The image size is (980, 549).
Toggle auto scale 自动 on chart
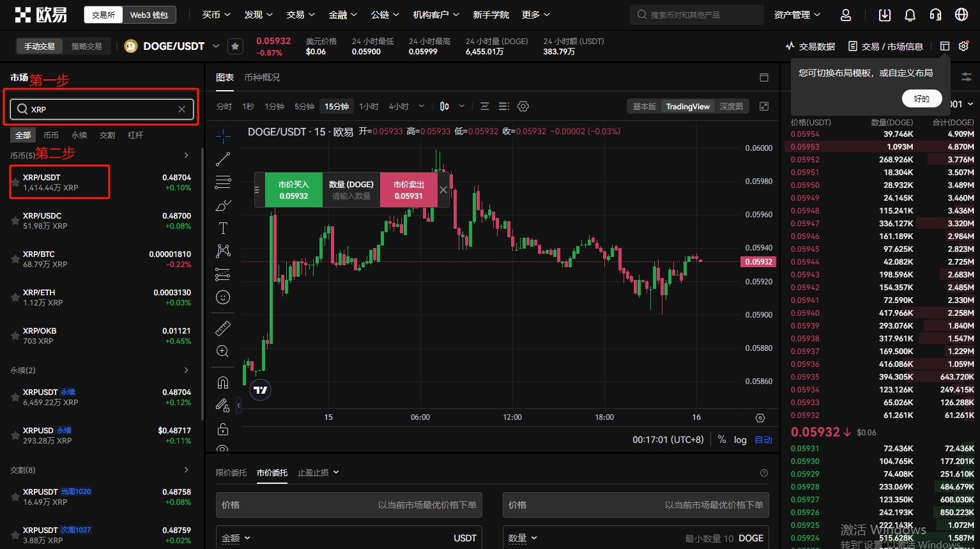point(763,440)
